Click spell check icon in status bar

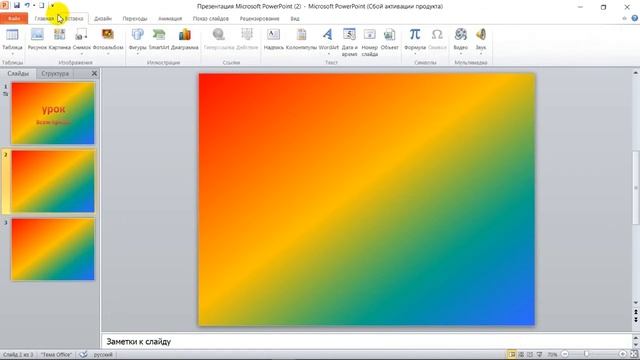click(83, 354)
